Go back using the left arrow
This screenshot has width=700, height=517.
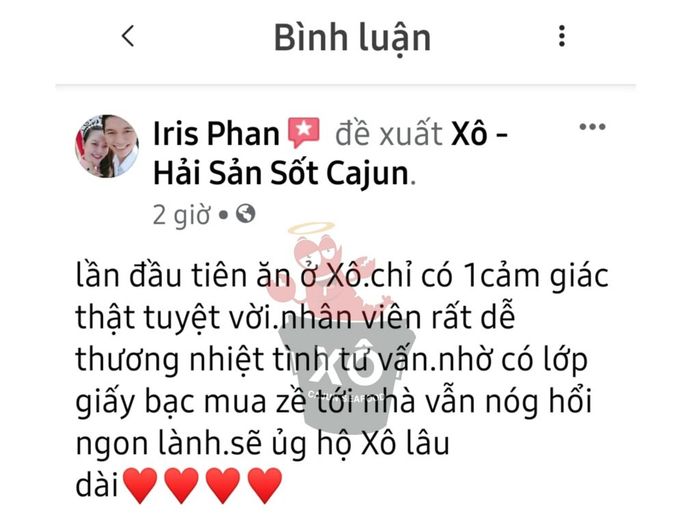128,36
